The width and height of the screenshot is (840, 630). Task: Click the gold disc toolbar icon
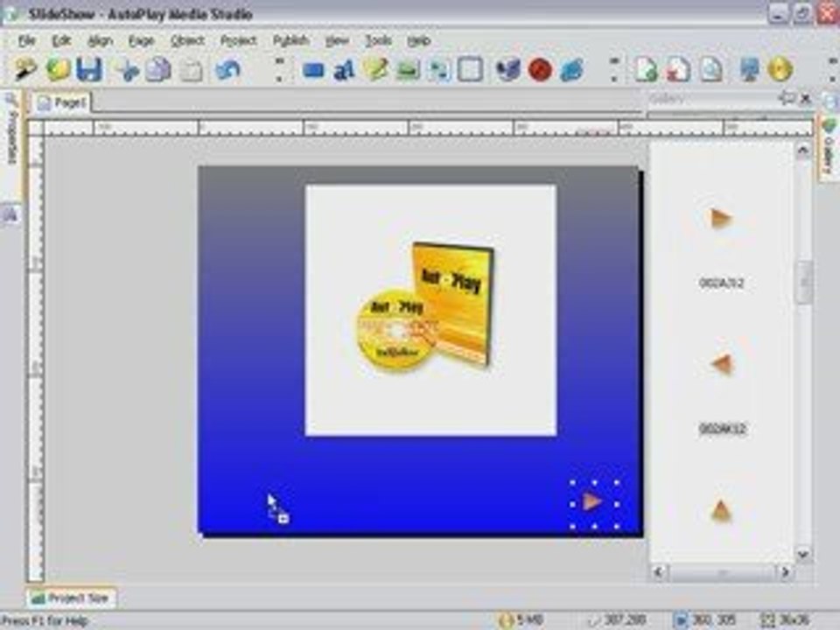tap(780, 70)
